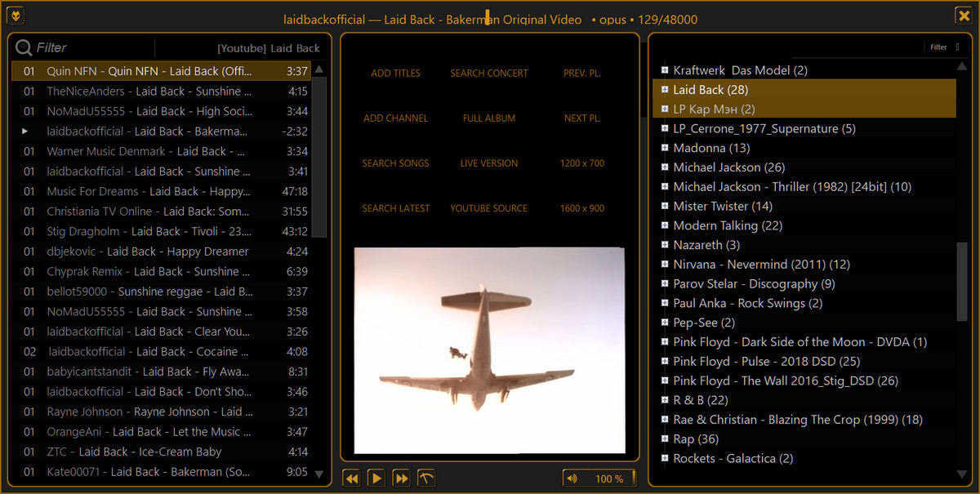Screen dimensions: 980x494
Task: Expand the Laid Back (28) node
Action: pos(665,90)
